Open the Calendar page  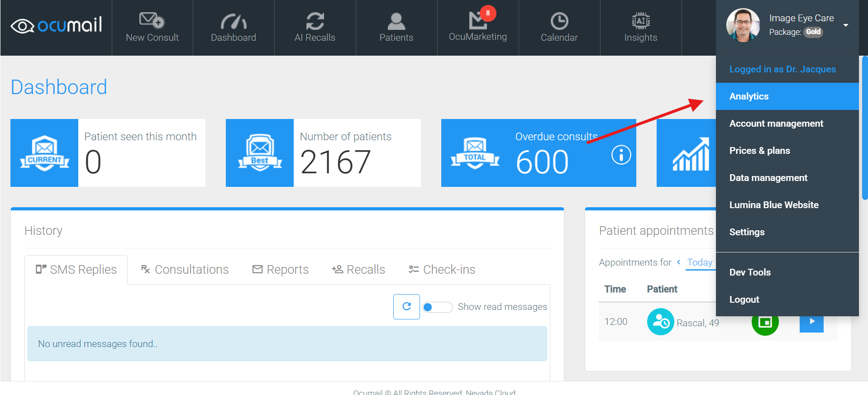pyautogui.click(x=559, y=28)
